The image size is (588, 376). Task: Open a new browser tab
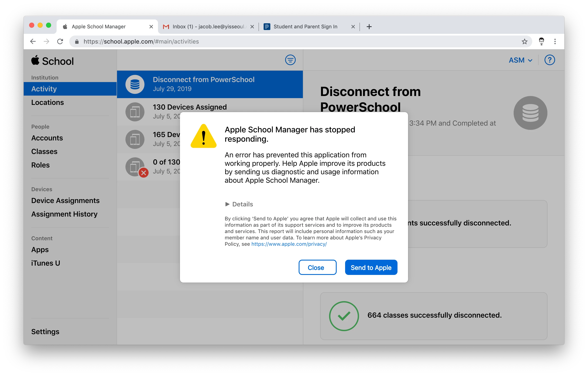point(369,27)
